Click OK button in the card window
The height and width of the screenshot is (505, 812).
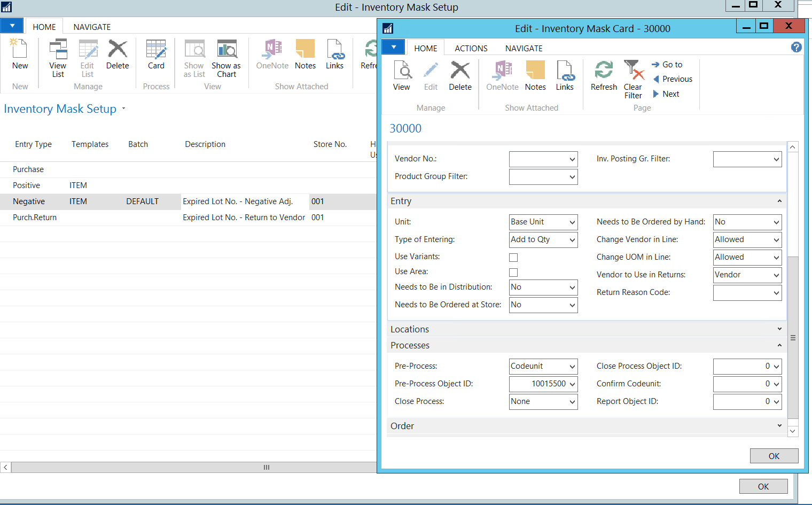[774, 456]
